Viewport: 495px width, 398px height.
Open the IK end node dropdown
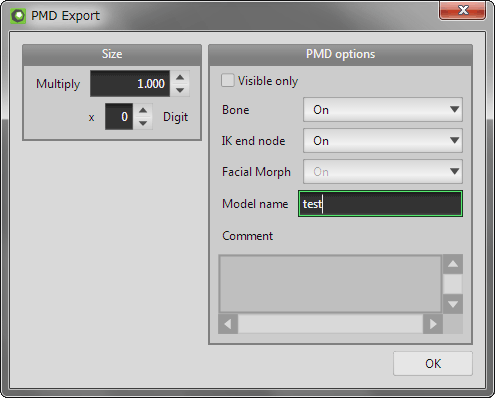(x=383, y=141)
